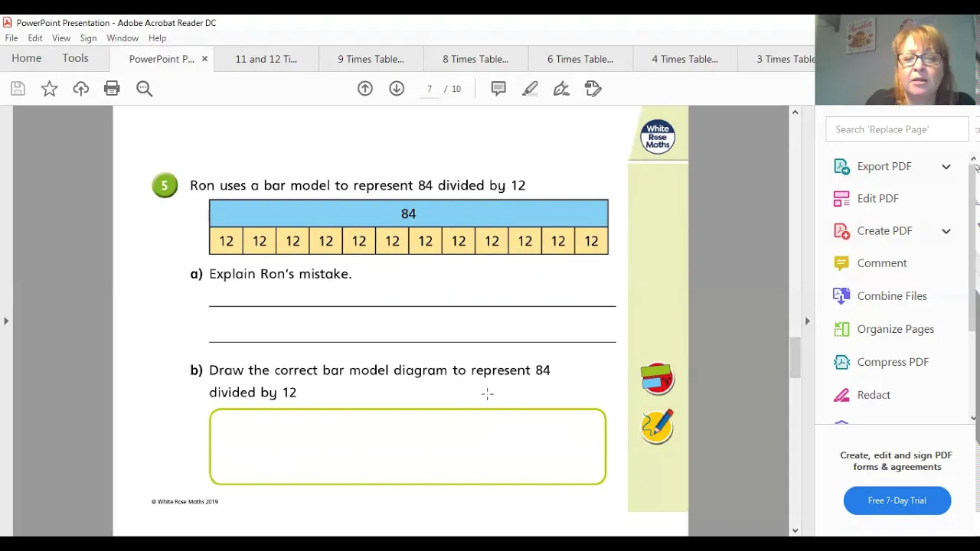Click the yellow pencil icon on page
980x551 pixels.
click(x=657, y=426)
